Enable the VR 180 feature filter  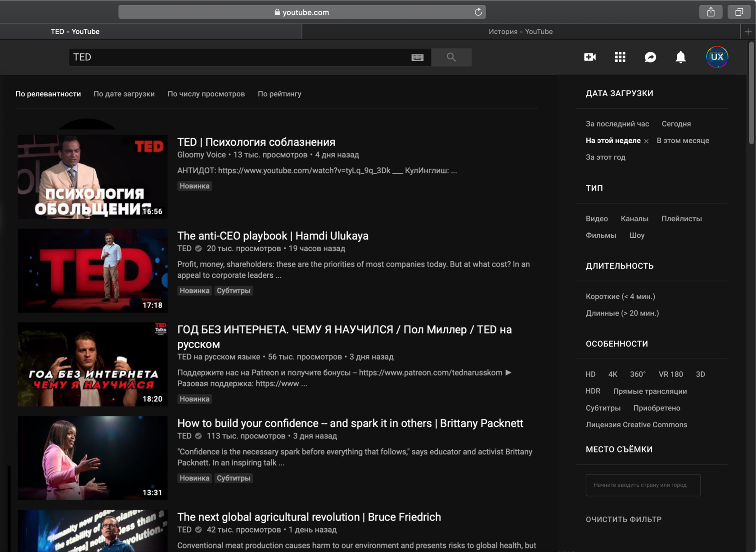670,374
